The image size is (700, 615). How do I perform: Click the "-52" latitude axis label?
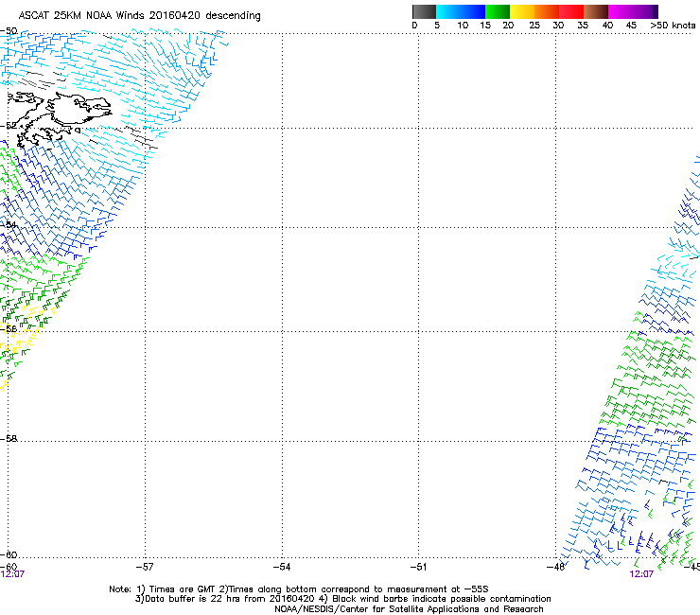9,126
